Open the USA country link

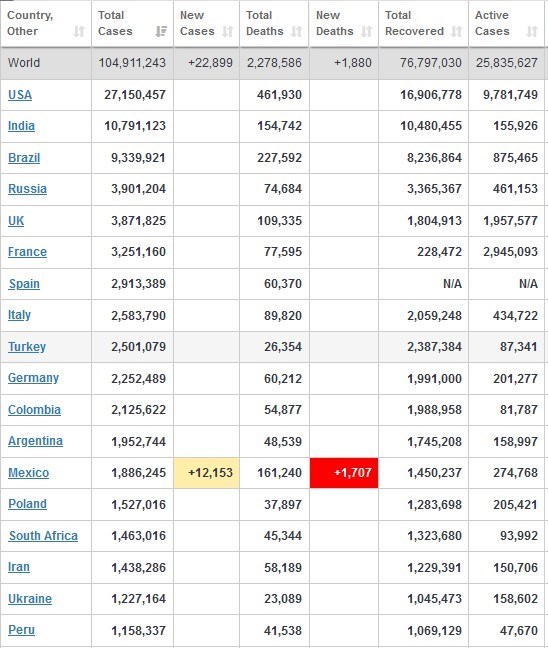pos(20,95)
